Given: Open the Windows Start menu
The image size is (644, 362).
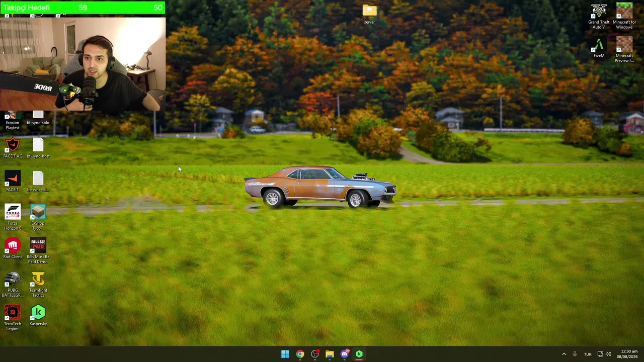Looking at the screenshot, I should (x=285, y=354).
